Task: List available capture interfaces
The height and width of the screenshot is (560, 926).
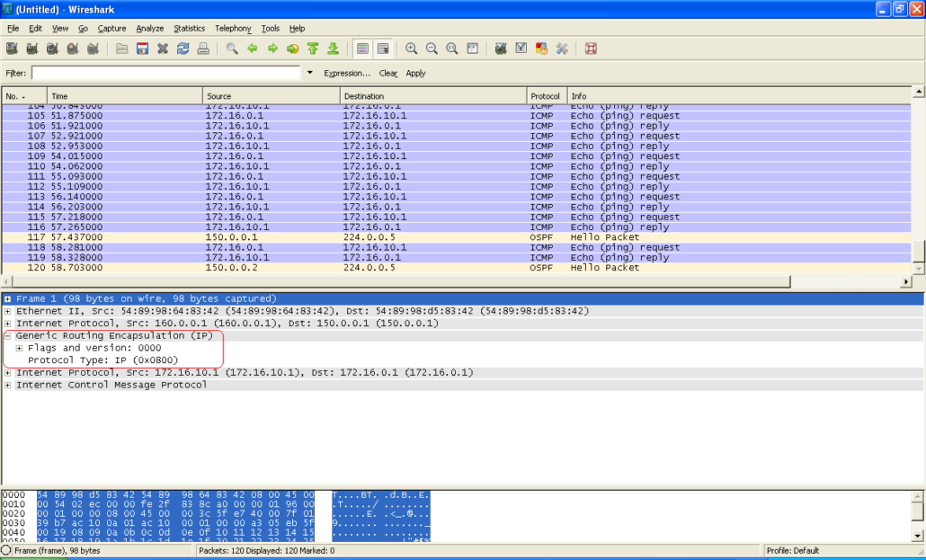Action: (x=12, y=48)
